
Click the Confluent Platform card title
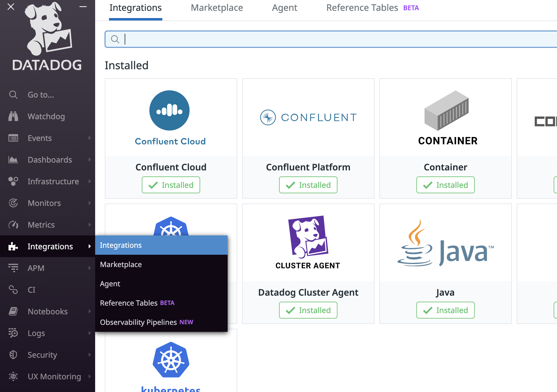[x=308, y=167]
